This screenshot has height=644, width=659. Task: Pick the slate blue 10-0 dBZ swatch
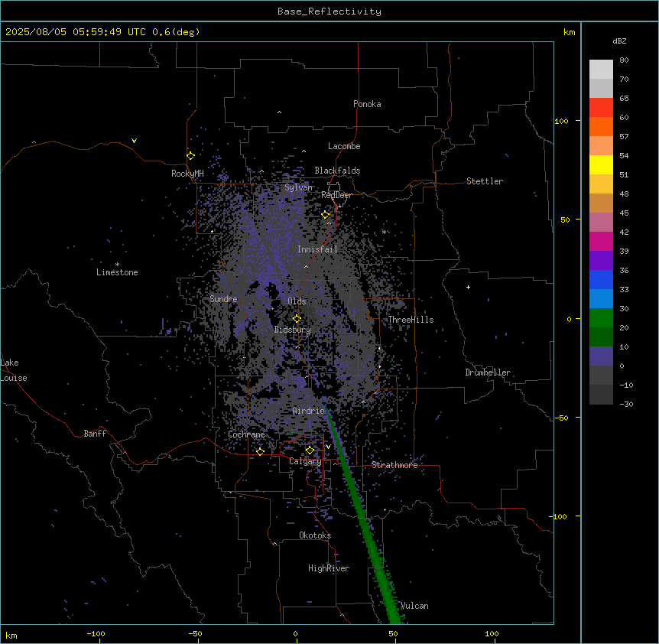point(601,356)
